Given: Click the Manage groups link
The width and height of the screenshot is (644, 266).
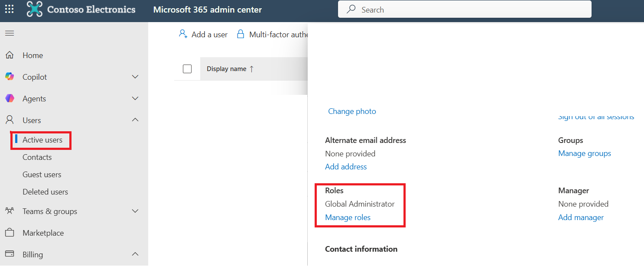Looking at the screenshot, I should tap(585, 153).
